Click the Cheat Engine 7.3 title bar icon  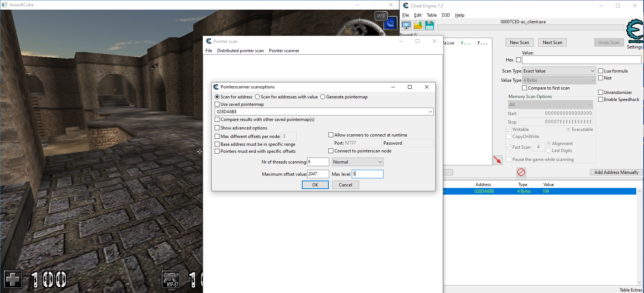point(406,6)
